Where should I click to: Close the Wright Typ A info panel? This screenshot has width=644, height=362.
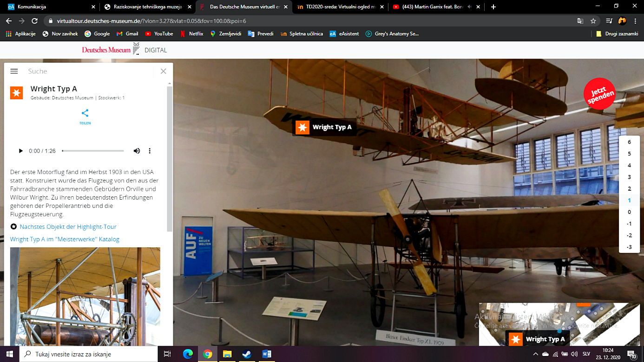point(163,71)
